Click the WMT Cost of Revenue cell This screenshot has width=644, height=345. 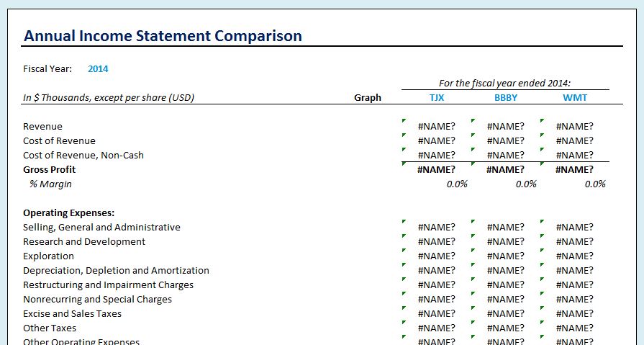pyautogui.click(x=575, y=140)
